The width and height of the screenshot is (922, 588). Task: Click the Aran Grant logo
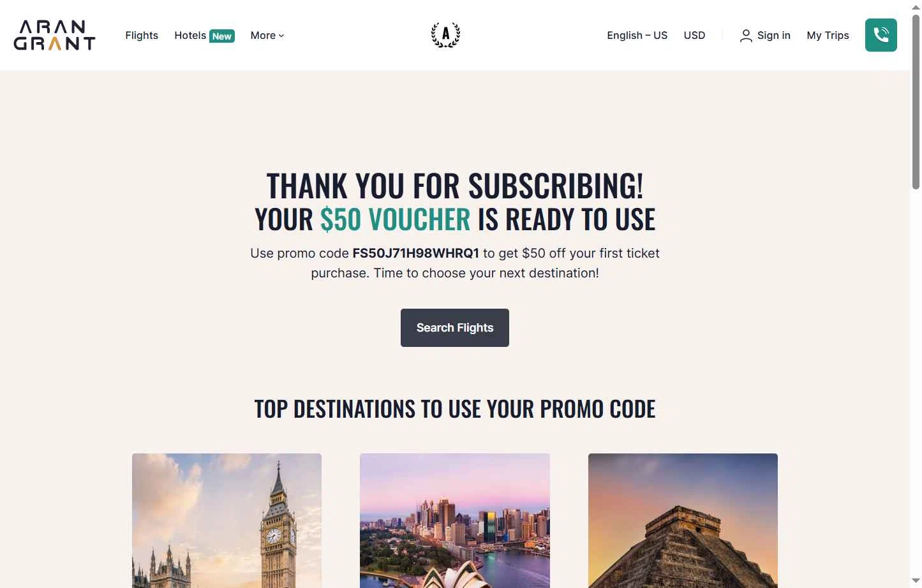(x=54, y=35)
